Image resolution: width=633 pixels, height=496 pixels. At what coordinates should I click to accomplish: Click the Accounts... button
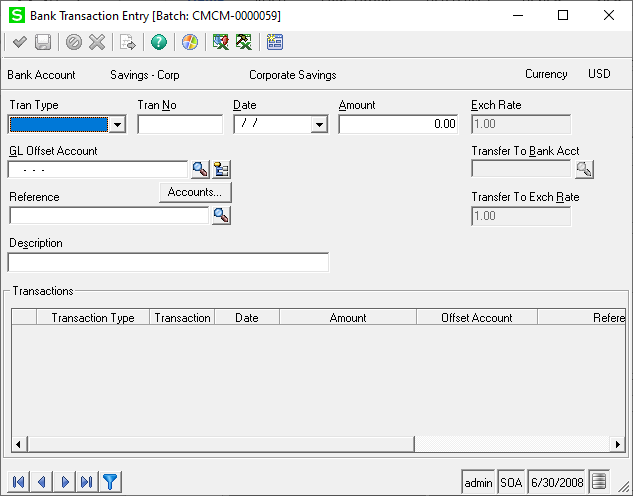pyautogui.click(x=195, y=192)
